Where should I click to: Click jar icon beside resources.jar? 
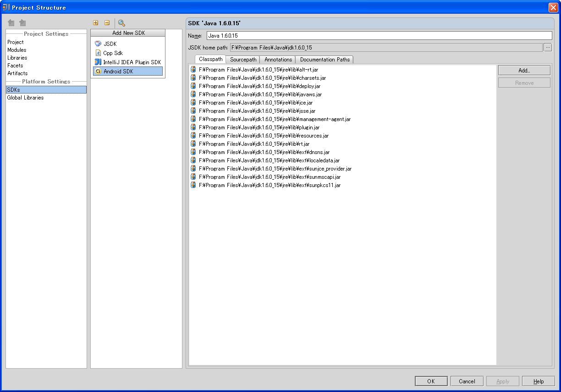point(193,136)
